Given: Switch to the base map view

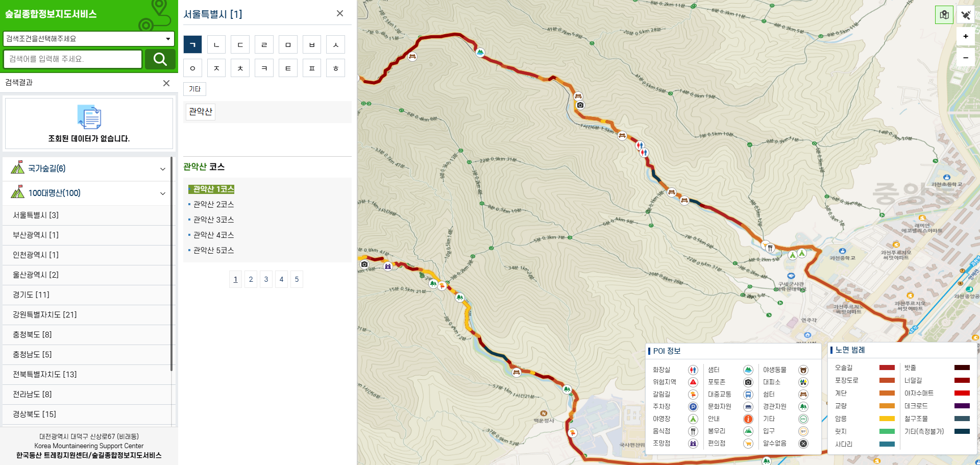Looking at the screenshot, I should (944, 15).
